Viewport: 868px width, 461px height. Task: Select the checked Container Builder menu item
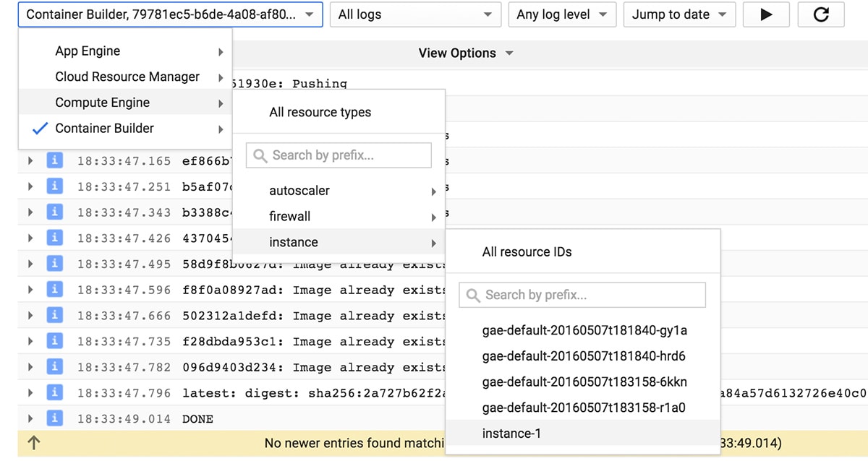pyautogui.click(x=125, y=129)
